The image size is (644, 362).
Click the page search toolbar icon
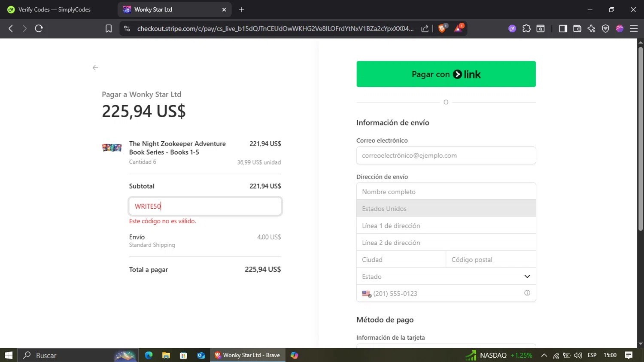point(541,28)
